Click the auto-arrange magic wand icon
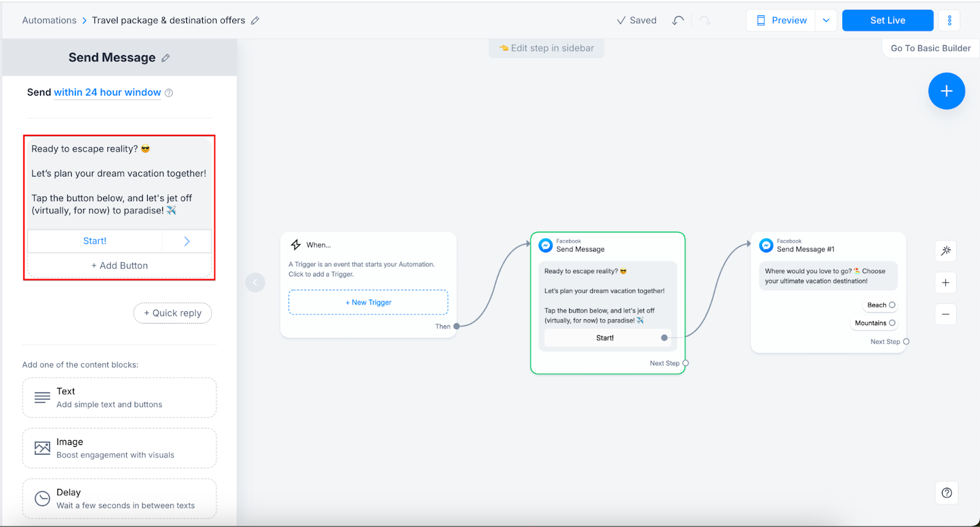 [946, 251]
